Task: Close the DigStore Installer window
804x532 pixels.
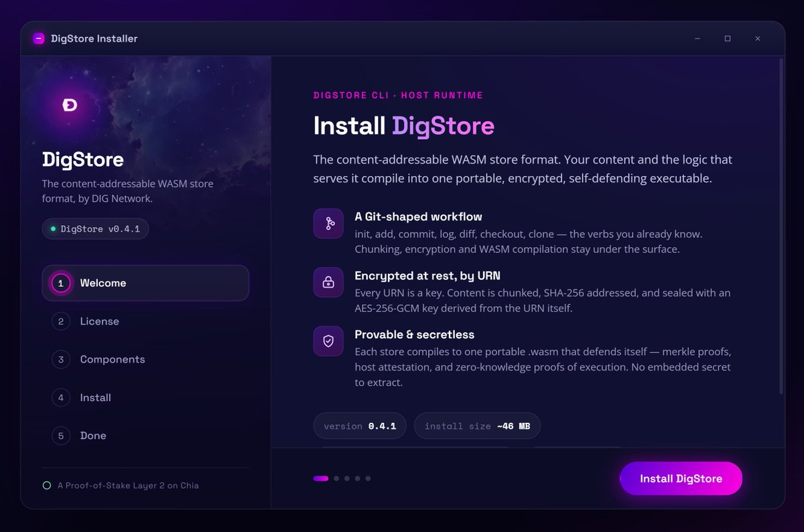Action: coord(758,39)
